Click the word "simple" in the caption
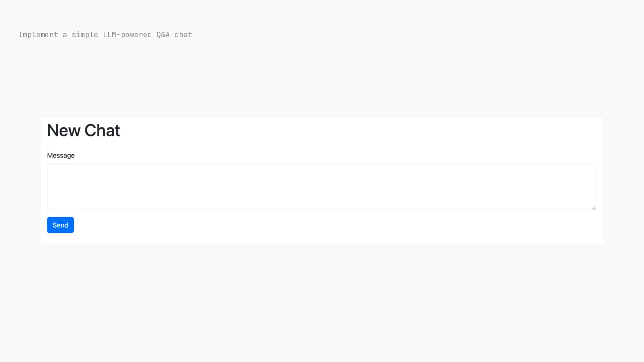644x362 pixels. coord(85,34)
